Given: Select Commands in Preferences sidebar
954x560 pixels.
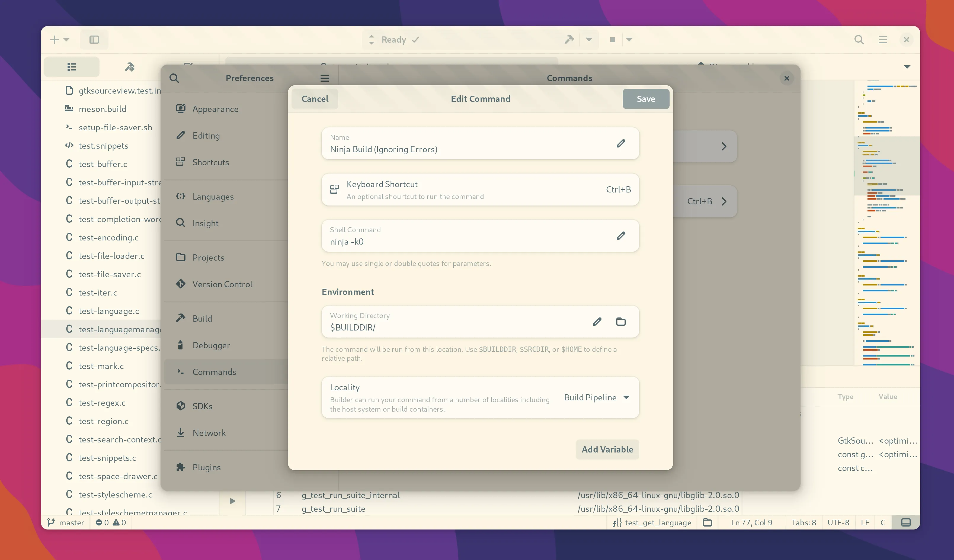Looking at the screenshot, I should point(226,372).
